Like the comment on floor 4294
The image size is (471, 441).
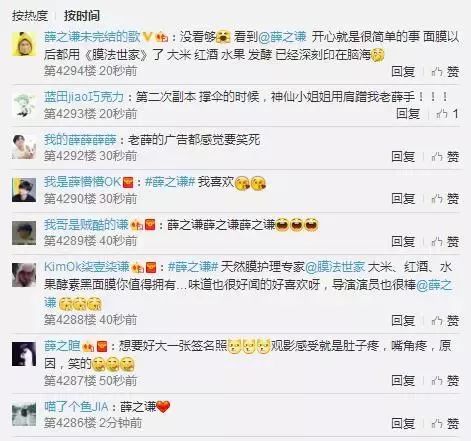445,71
